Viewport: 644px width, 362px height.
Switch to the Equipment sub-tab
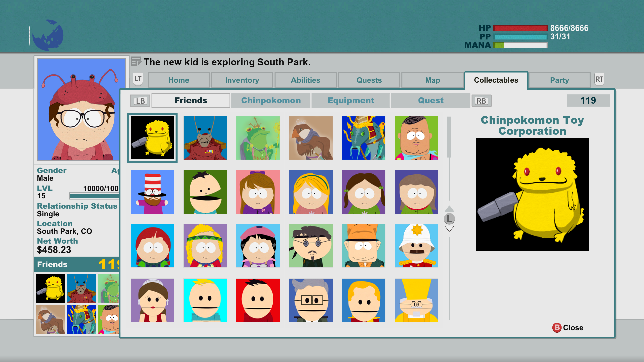tap(351, 100)
